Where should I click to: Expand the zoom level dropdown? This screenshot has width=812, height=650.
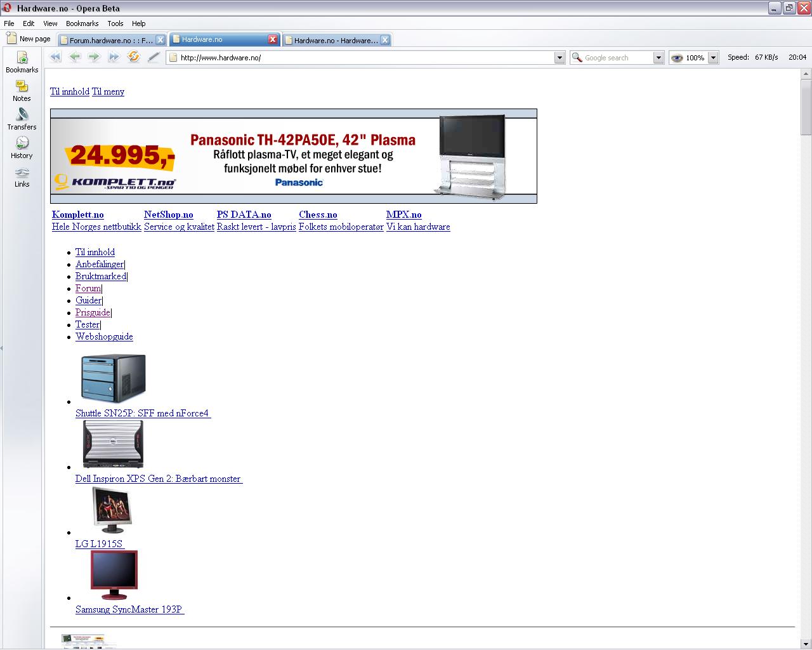[713, 58]
